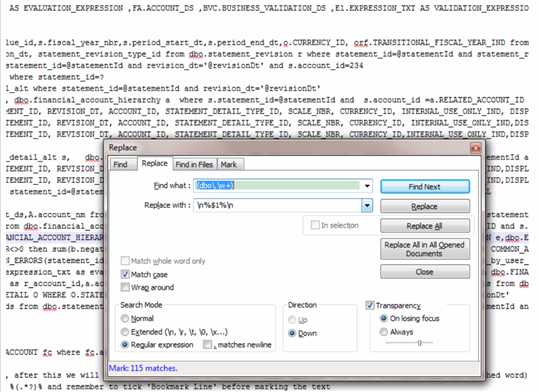Click 's.account_id=234' text in editor

(x=326, y=65)
